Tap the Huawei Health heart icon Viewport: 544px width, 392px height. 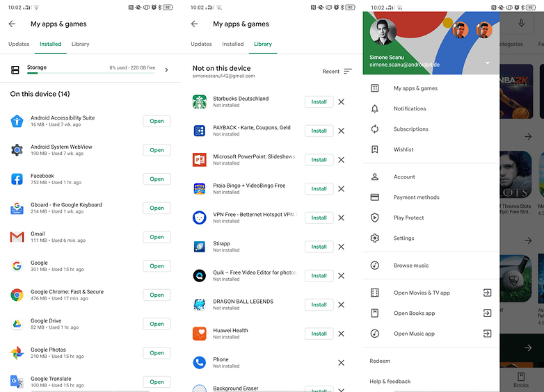(200, 334)
